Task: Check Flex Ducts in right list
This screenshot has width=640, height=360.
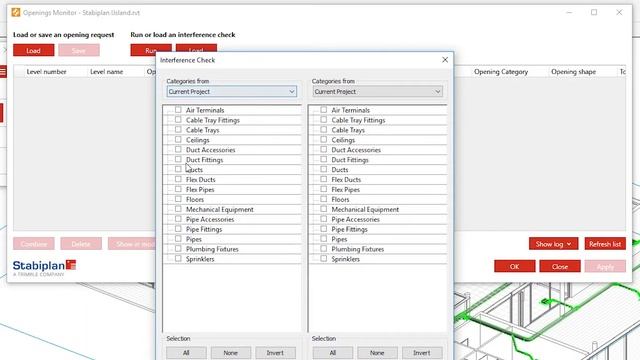Action: point(324,179)
